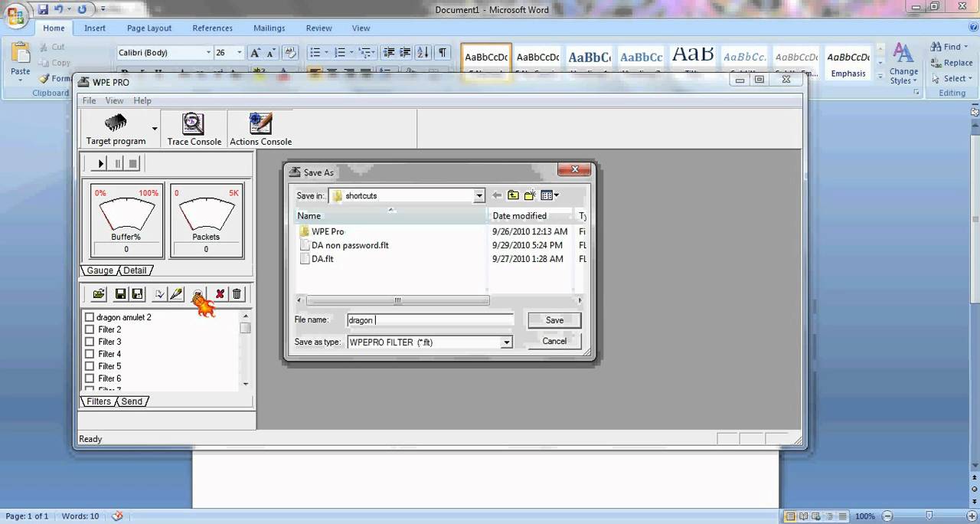Click Shrink Font in Word ribbon
This screenshot has width=980, height=524.
coord(270,53)
